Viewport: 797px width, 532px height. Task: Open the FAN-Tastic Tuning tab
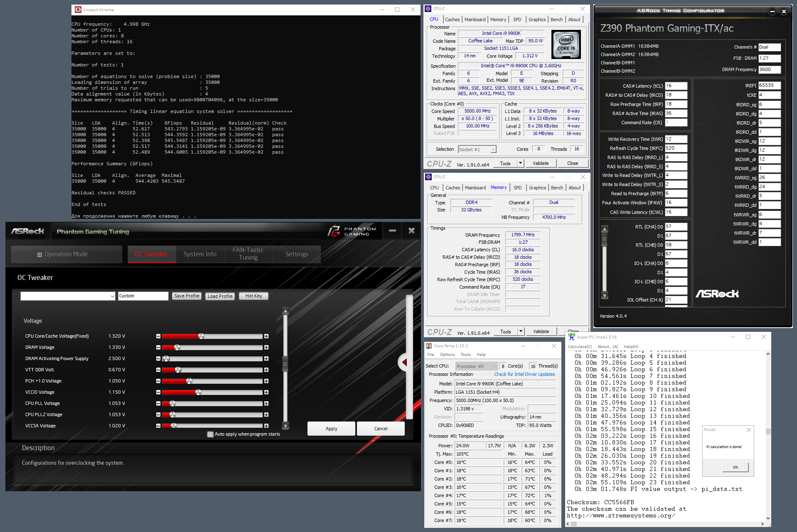pyautogui.click(x=248, y=254)
